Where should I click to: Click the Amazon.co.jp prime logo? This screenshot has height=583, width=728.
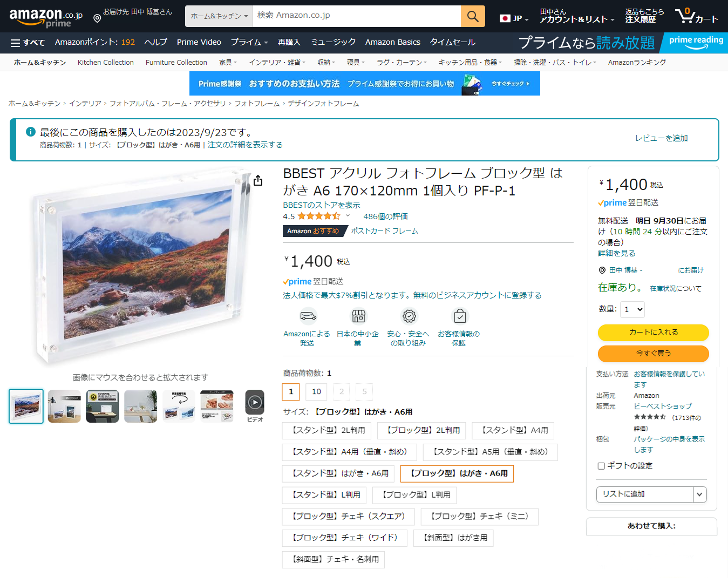point(45,17)
